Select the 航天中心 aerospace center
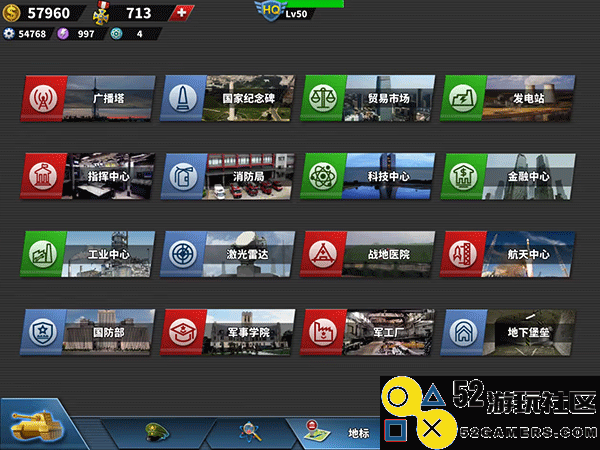The height and width of the screenshot is (450, 600). 508,253
